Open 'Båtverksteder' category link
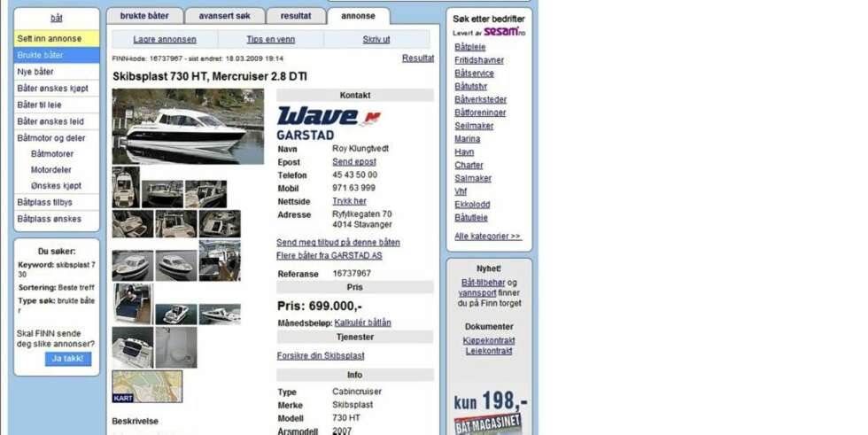The image size is (868, 435). coord(480,99)
